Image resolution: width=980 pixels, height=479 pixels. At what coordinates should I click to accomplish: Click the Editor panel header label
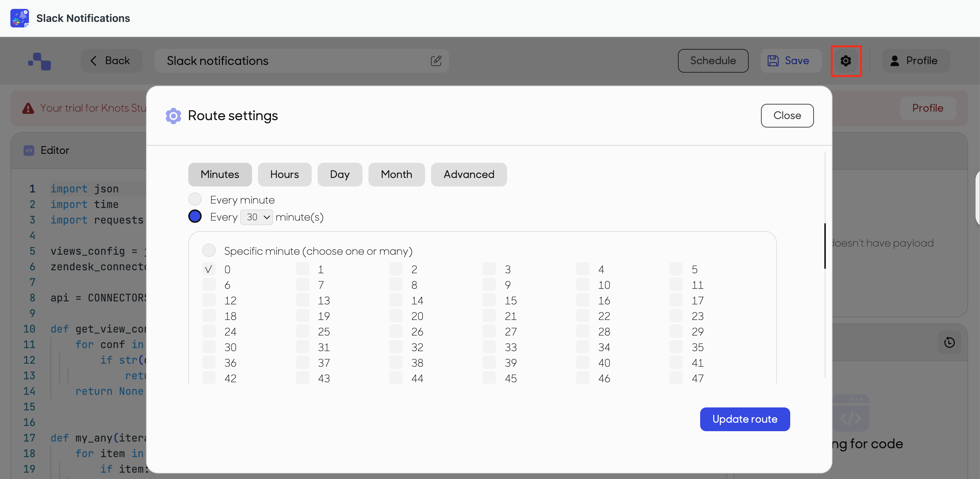pos(55,151)
